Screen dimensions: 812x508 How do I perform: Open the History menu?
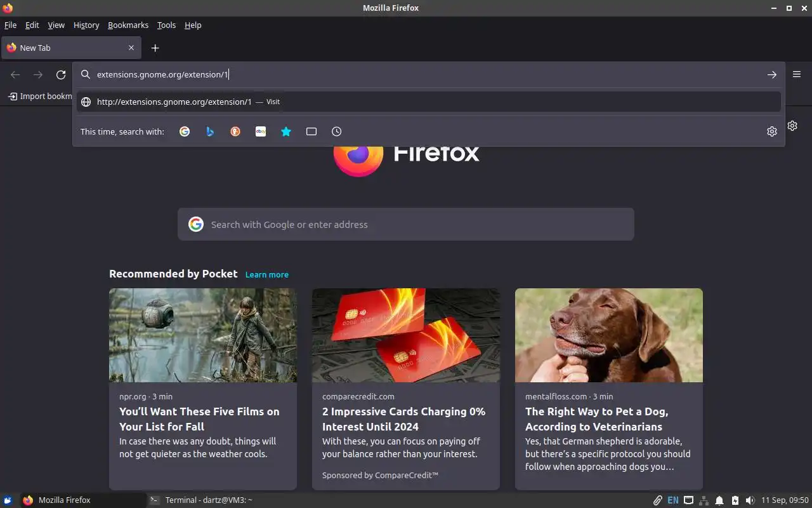pos(86,25)
